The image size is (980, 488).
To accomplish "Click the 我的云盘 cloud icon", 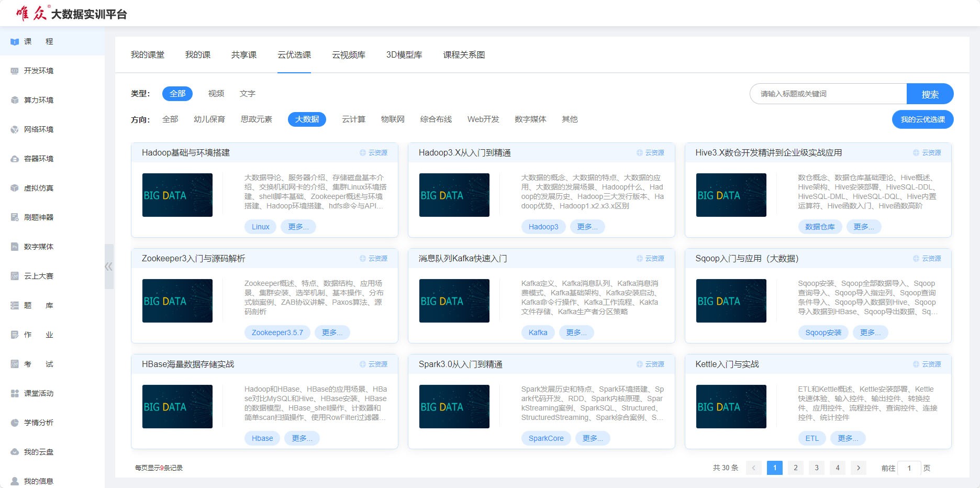I will click(15, 452).
